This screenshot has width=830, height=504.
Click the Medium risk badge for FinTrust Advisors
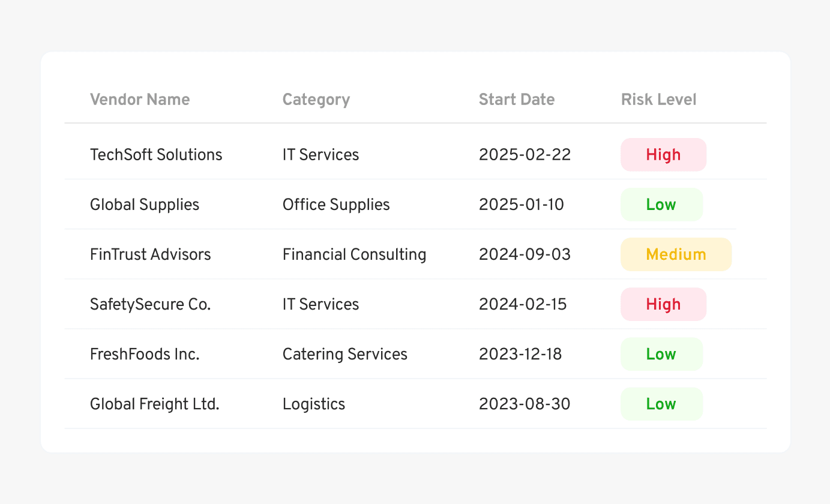coord(676,254)
